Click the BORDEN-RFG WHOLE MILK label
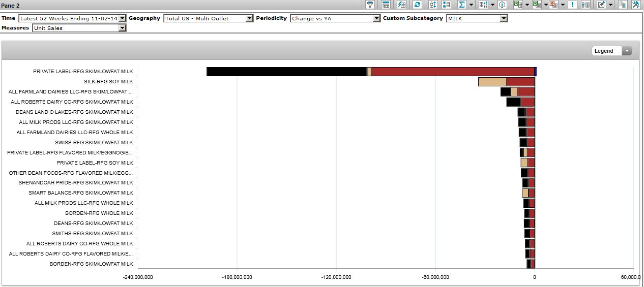The height and width of the screenshot is (287, 644). point(99,213)
